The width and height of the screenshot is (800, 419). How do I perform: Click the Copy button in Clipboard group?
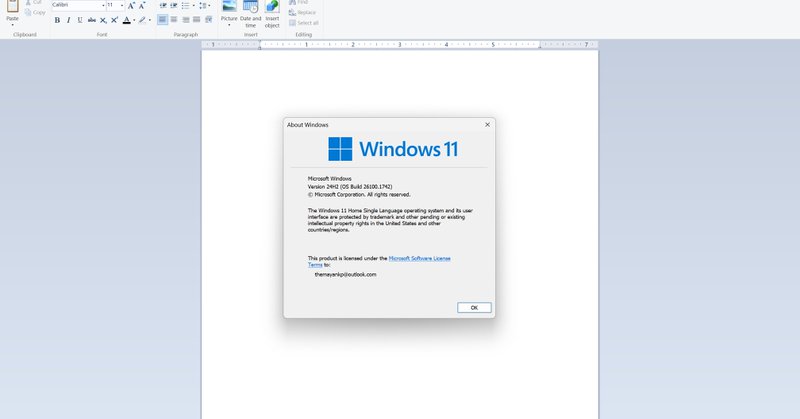pos(35,12)
